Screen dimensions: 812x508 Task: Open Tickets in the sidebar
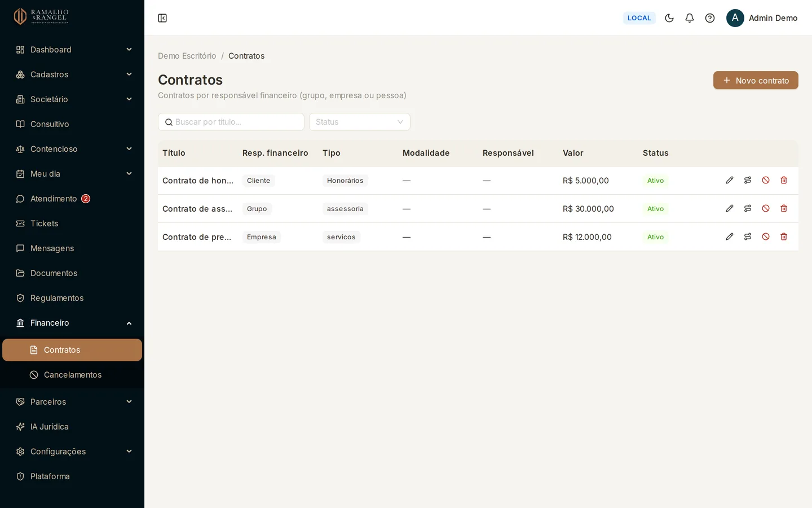pos(72,224)
